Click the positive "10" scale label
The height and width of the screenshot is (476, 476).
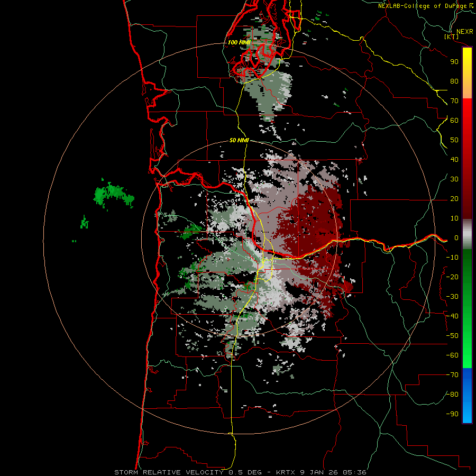click(x=454, y=218)
